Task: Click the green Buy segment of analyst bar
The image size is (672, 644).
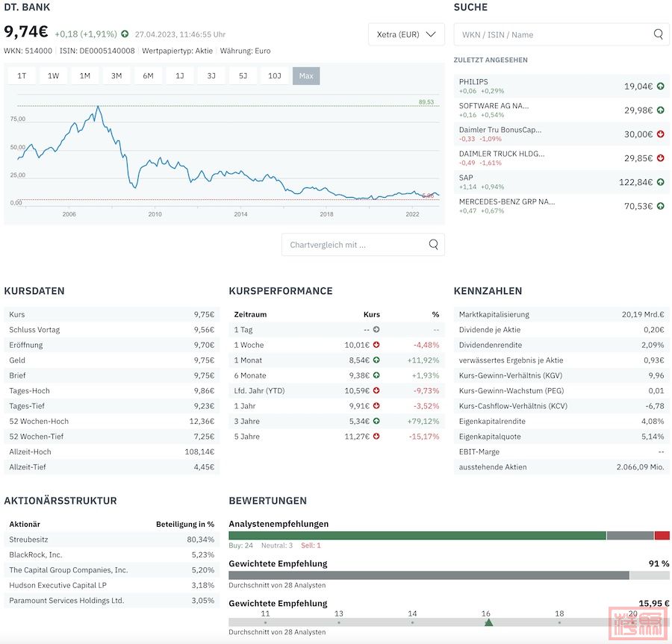Action: 417,535
